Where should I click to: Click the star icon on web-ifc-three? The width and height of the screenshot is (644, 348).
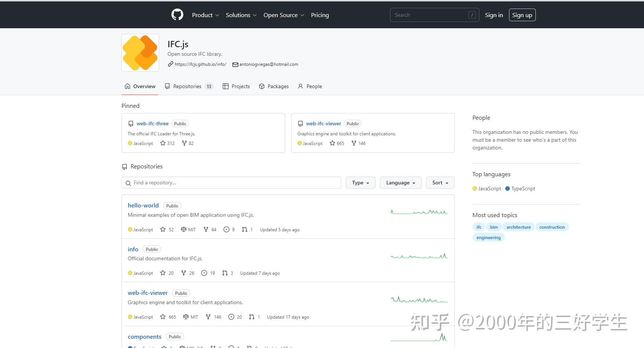pos(163,143)
